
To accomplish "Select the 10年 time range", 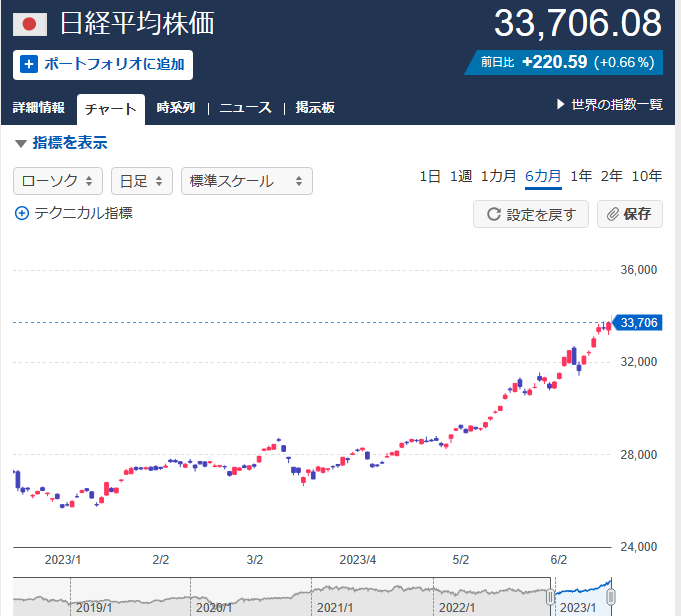I will (647, 176).
